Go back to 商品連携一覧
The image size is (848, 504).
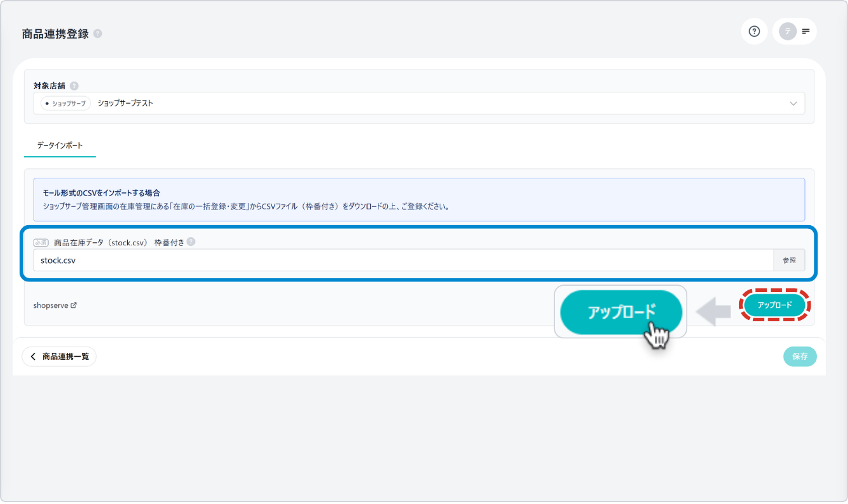pyautogui.click(x=59, y=357)
